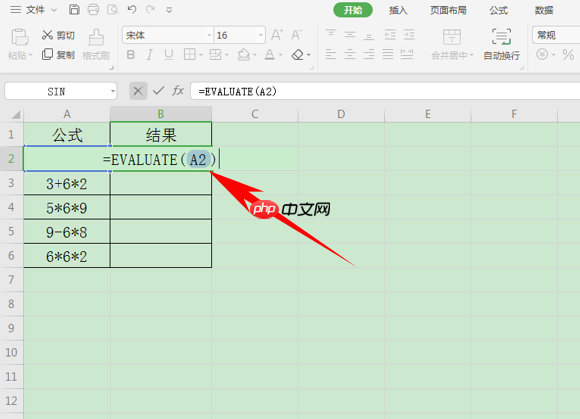Click the Copy (复制) button
580x419 pixels.
click(x=58, y=55)
